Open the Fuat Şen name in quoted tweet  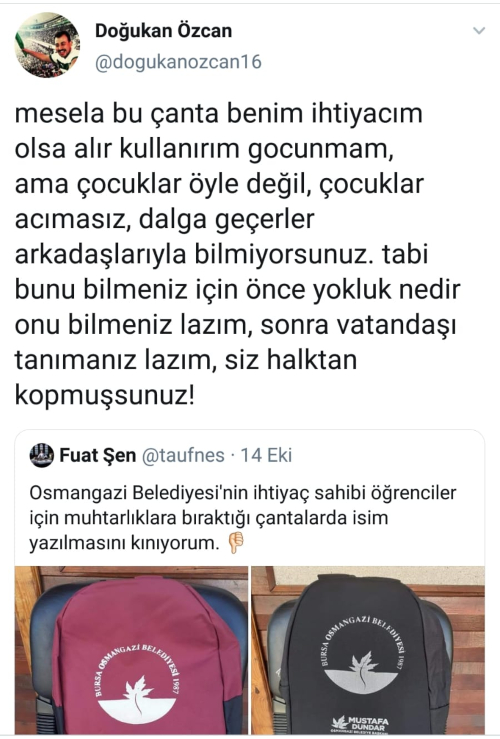(98, 455)
